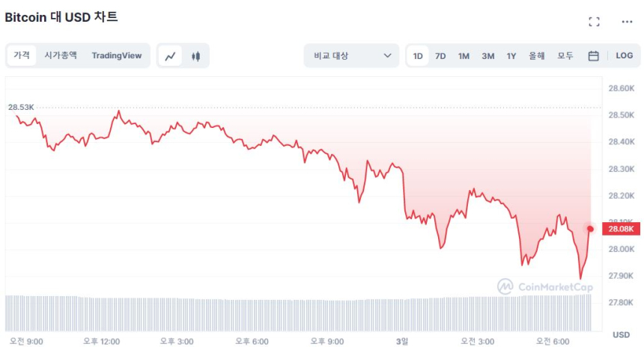The image size is (644, 347).
Task: Switch to the 가격 tab
Action: tap(22, 55)
